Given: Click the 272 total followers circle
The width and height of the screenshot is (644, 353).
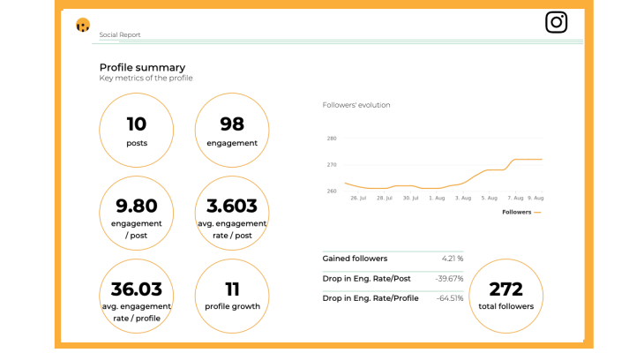Looking at the screenshot, I should [x=505, y=294].
